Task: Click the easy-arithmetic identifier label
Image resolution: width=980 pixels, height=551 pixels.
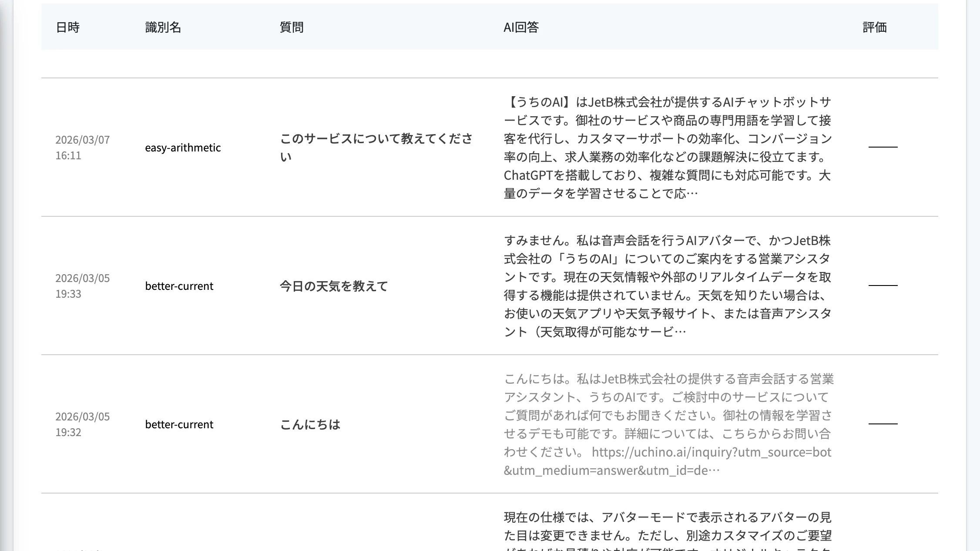Action: pyautogui.click(x=184, y=147)
